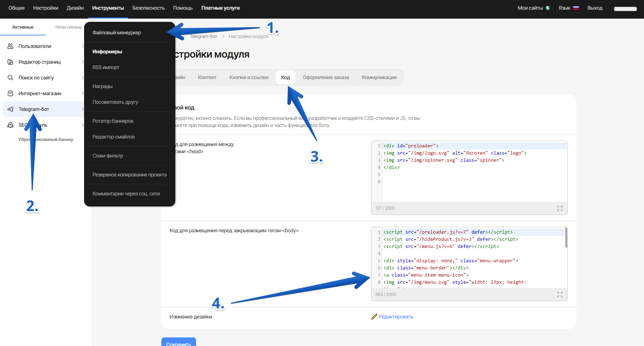Expand the Пользователи sidebar chevron
Image resolution: width=644 pixels, height=346 pixels.
(x=82, y=46)
